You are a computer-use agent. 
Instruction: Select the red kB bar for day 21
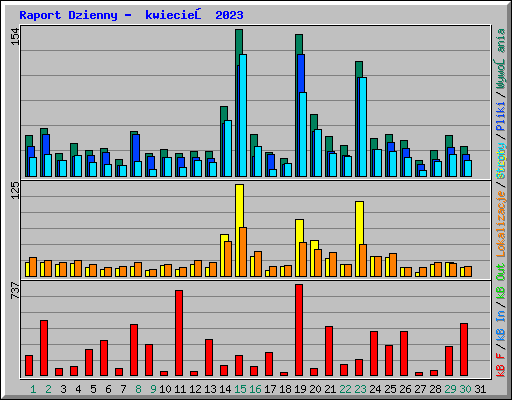tap(329, 351)
